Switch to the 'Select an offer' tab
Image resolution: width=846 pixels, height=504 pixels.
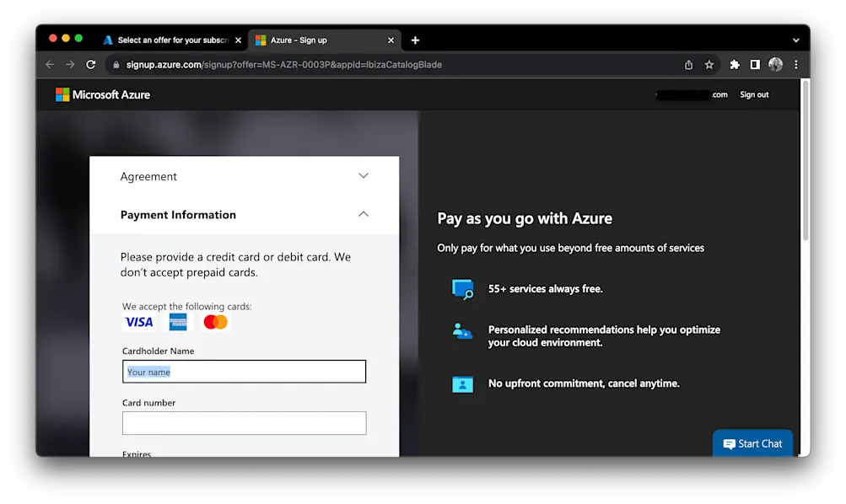(169, 40)
